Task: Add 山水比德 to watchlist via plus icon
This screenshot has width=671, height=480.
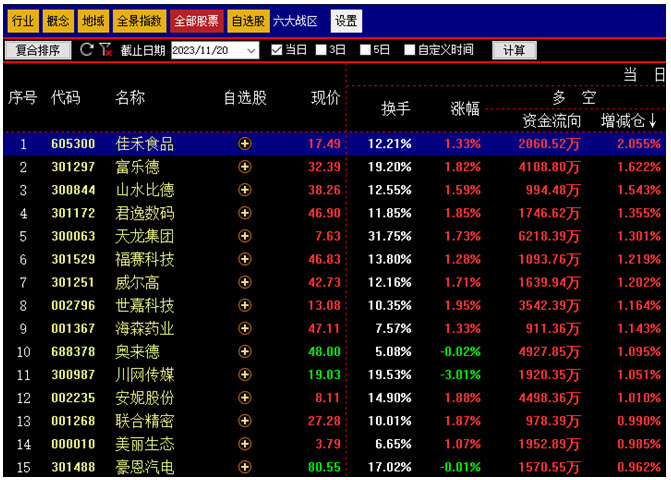Action: tap(245, 190)
